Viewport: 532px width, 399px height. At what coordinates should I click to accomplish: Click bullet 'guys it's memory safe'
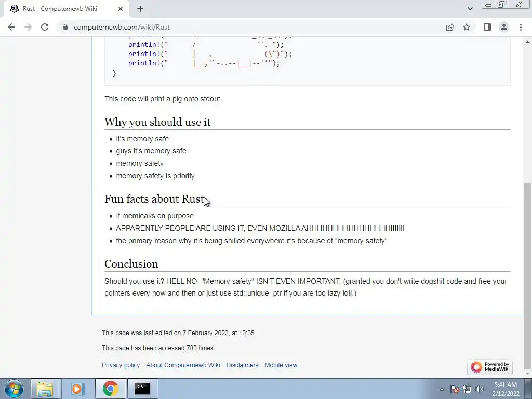151,151
